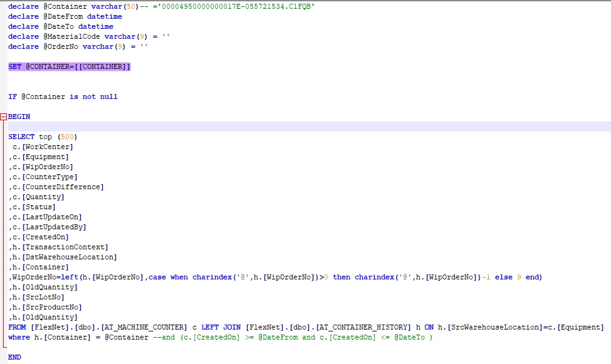Click the c.[WorkCenter] column line
611x364 pixels.
43,147
